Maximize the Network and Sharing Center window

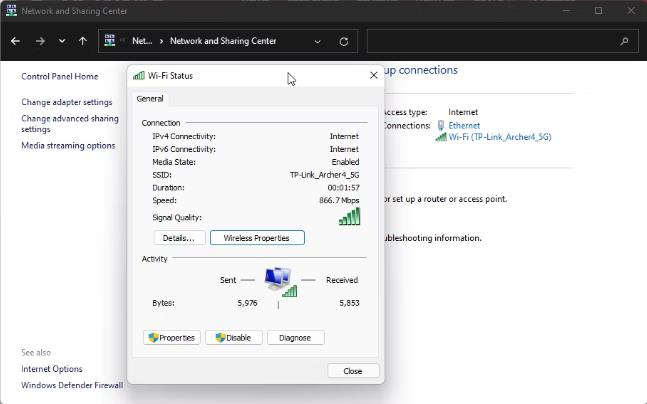[x=598, y=11]
